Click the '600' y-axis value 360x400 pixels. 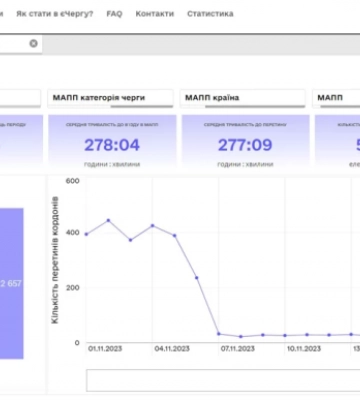[x=73, y=181]
